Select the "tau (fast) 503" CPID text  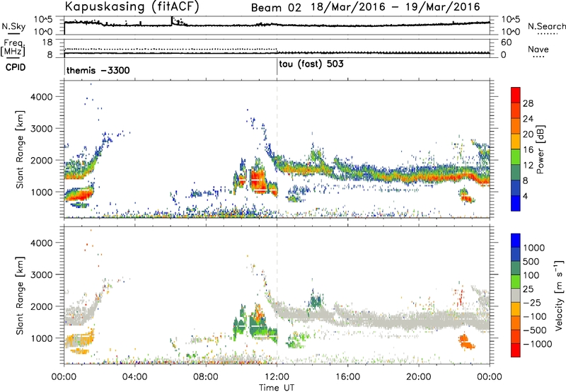[311, 64]
